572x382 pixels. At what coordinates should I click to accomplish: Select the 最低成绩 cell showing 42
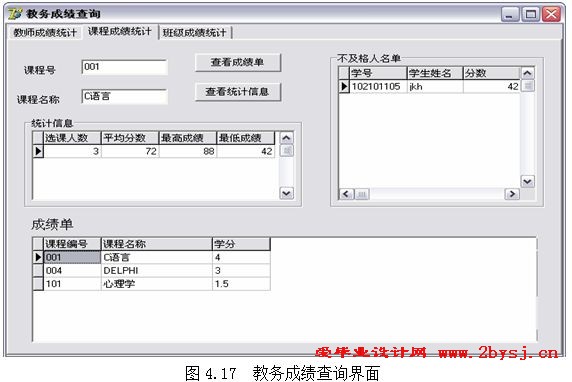click(246, 151)
